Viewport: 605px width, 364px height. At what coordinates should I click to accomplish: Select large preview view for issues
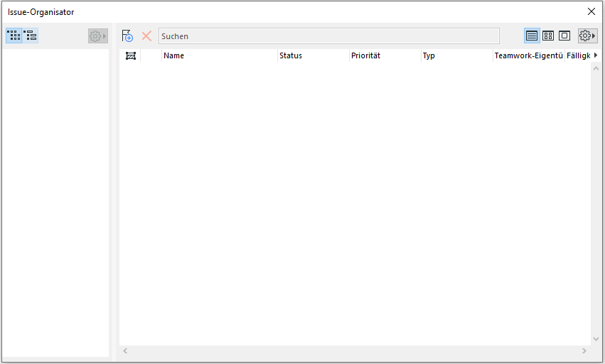coord(564,36)
